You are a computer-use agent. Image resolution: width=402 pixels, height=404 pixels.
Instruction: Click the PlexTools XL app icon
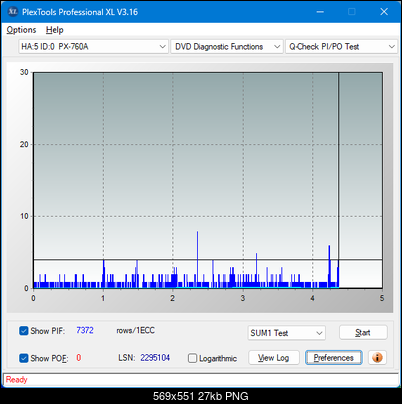click(13, 12)
